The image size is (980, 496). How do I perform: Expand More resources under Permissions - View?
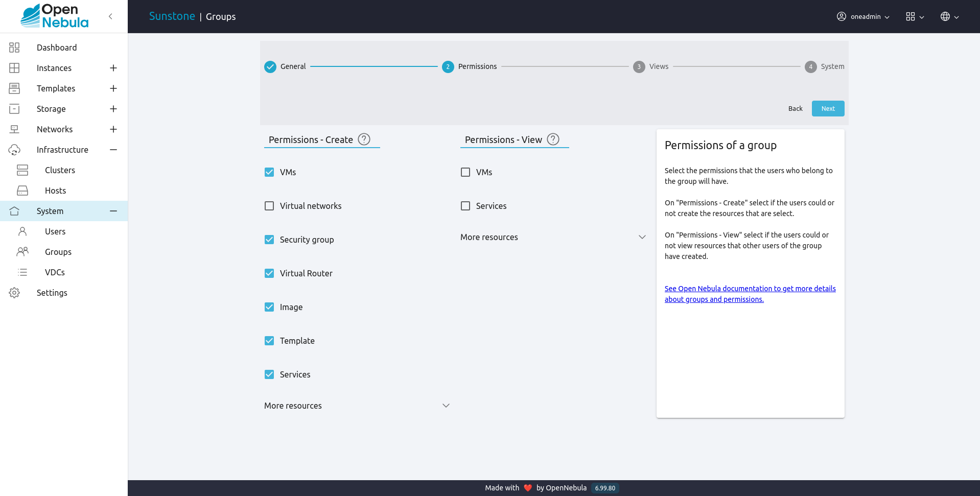(553, 237)
